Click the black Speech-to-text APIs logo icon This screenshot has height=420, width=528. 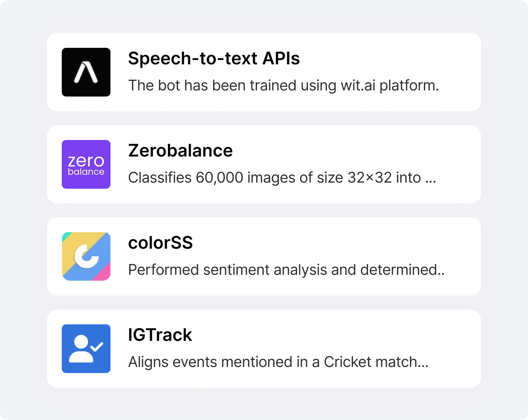[86, 72]
